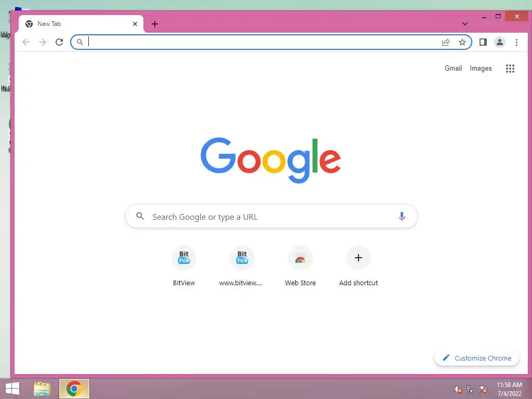
Task: Bookmark this tab with the star icon
Action: (x=462, y=42)
